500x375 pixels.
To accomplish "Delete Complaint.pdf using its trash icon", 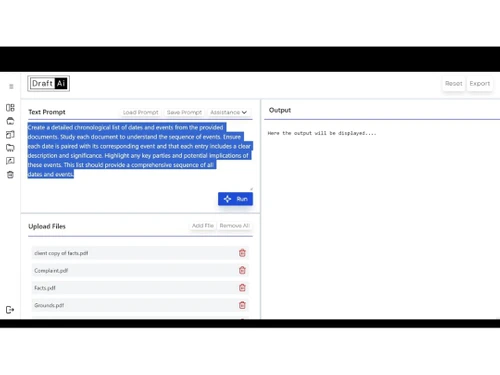I will click(242, 270).
